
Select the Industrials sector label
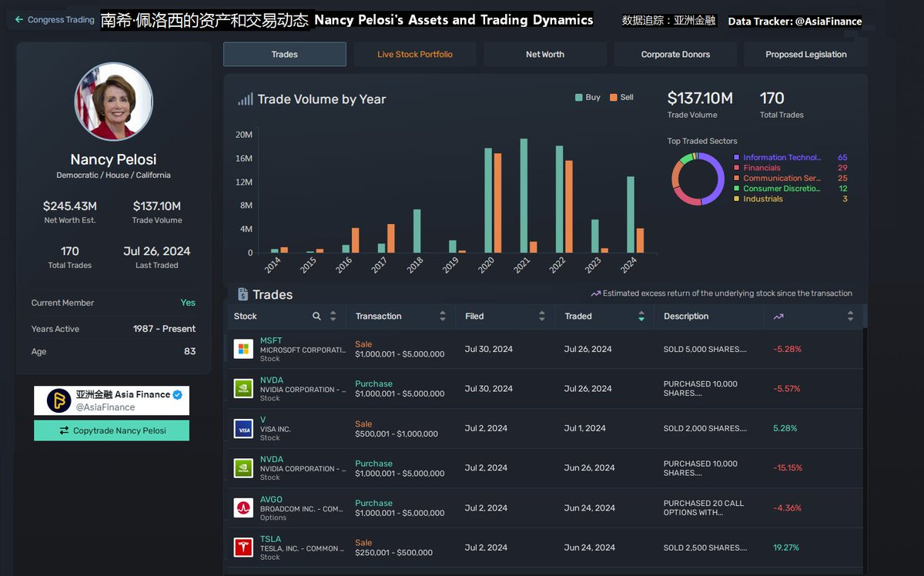coord(763,199)
